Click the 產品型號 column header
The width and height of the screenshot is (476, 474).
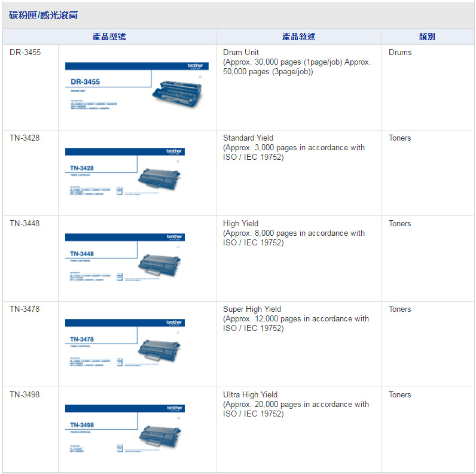[x=109, y=37]
